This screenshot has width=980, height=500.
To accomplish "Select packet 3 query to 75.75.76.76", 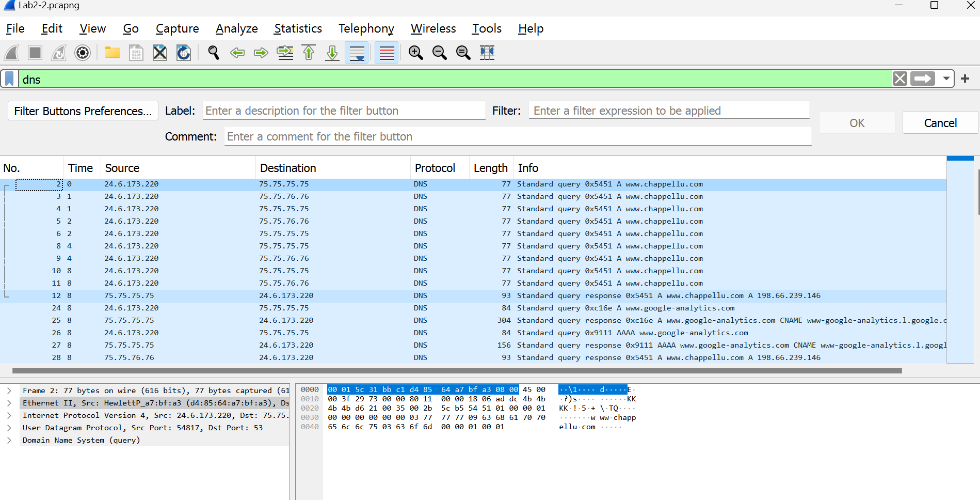I will click(x=473, y=196).
